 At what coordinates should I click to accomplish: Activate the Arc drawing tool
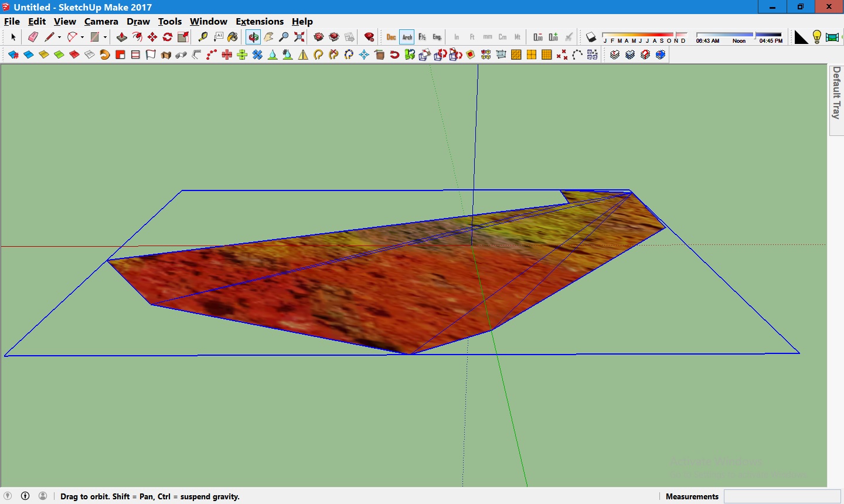click(x=72, y=37)
